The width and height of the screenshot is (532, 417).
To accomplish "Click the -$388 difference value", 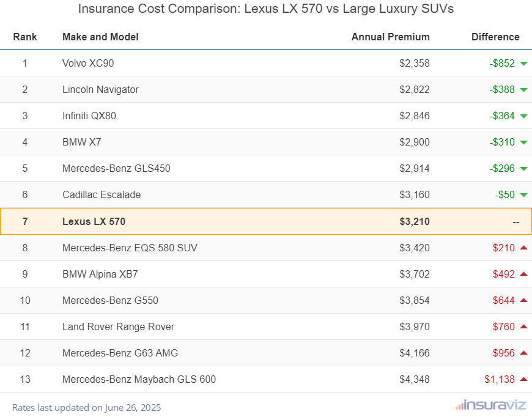I will [502, 89].
